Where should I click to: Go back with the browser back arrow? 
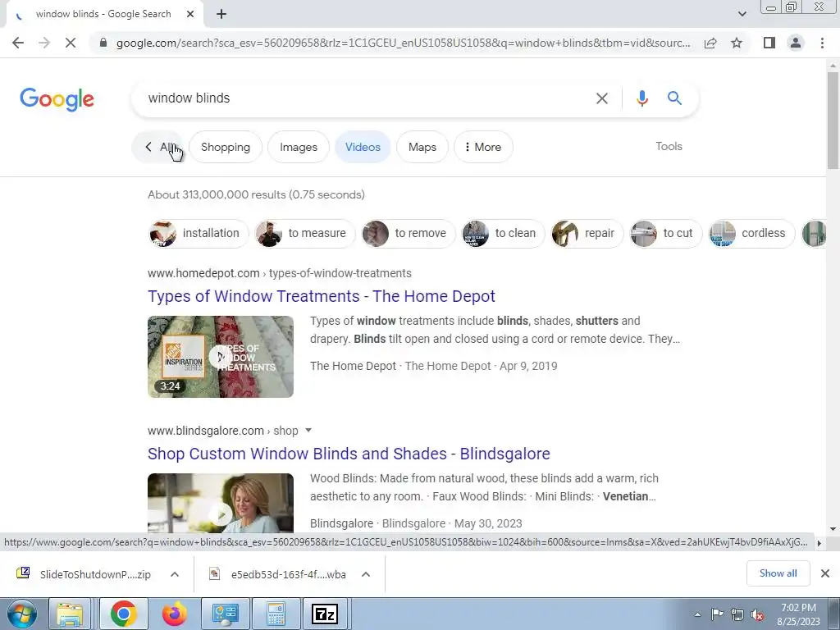[x=18, y=43]
